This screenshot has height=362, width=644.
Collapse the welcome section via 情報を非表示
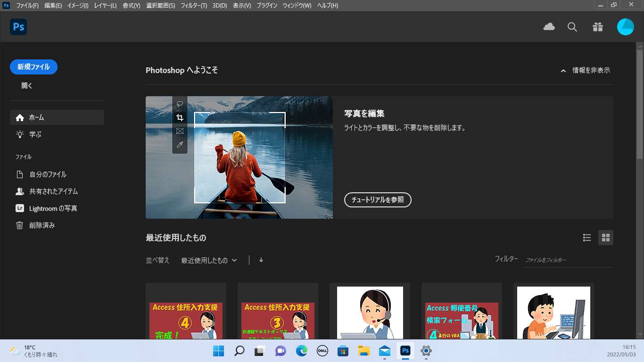pyautogui.click(x=585, y=70)
